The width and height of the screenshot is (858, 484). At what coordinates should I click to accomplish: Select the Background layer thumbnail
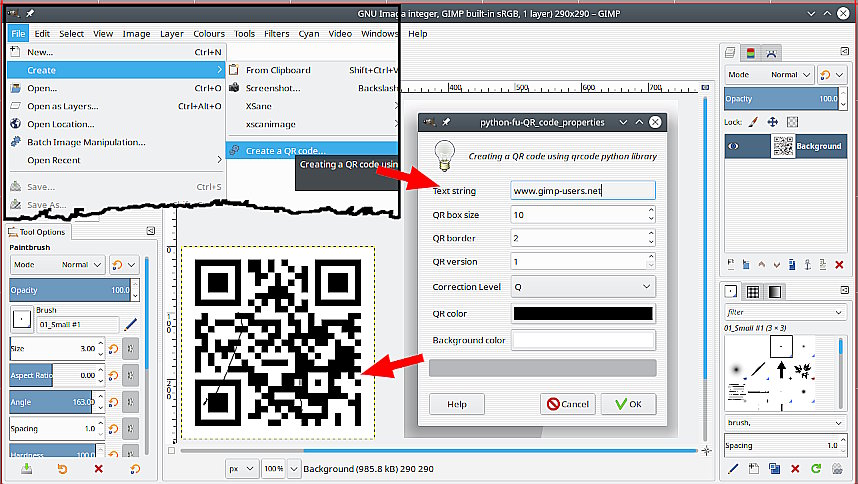[783, 146]
